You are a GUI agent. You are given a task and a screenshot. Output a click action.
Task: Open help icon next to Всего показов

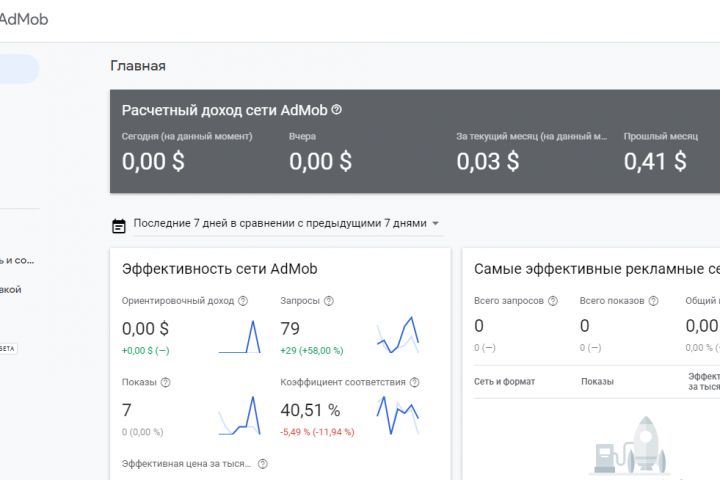pos(653,301)
